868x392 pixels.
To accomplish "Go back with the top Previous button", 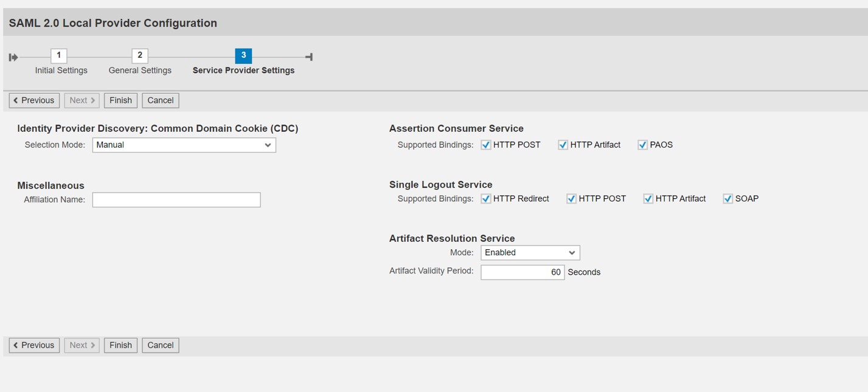I will pyautogui.click(x=33, y=100).
